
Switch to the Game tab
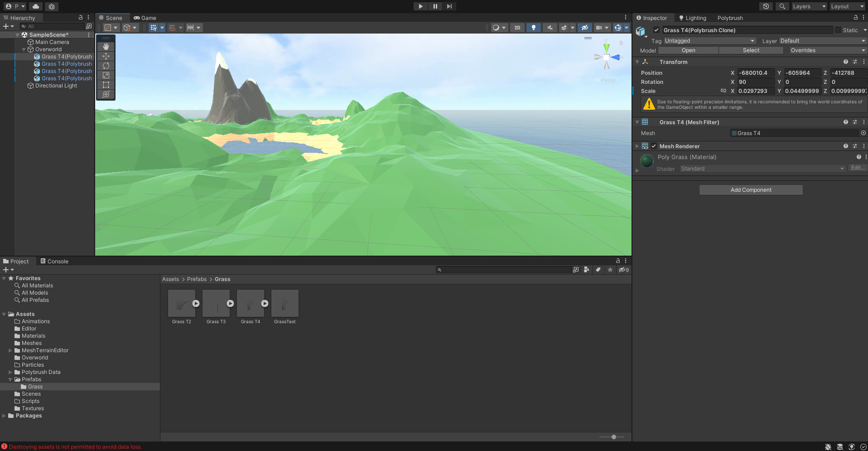(145, 18)
